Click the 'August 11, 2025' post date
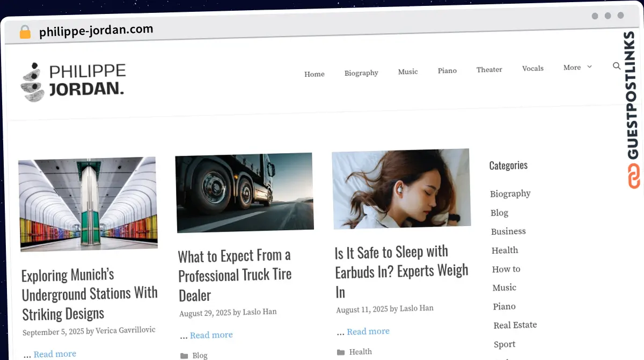The image size is (644, 360). click(x=362, y=309)
